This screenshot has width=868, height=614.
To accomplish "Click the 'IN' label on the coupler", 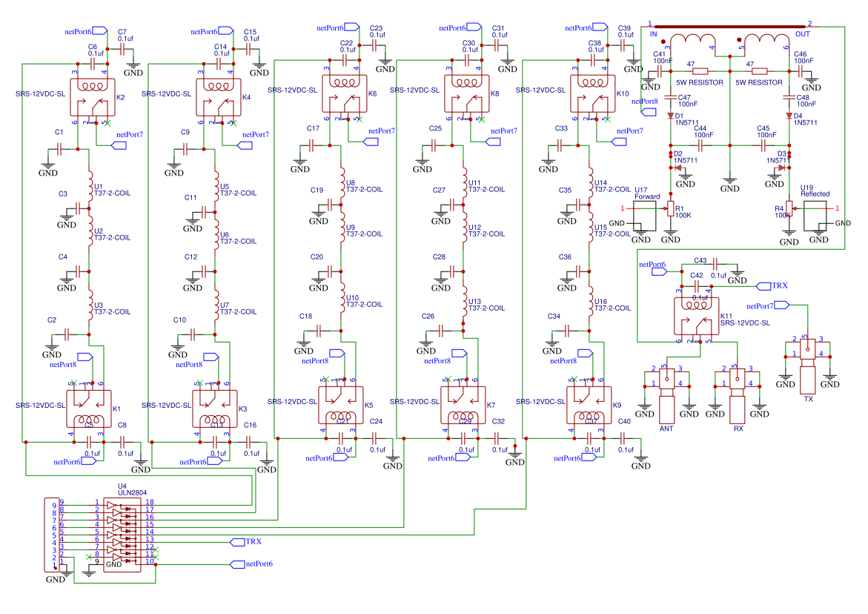I will [x=654, y=34].
